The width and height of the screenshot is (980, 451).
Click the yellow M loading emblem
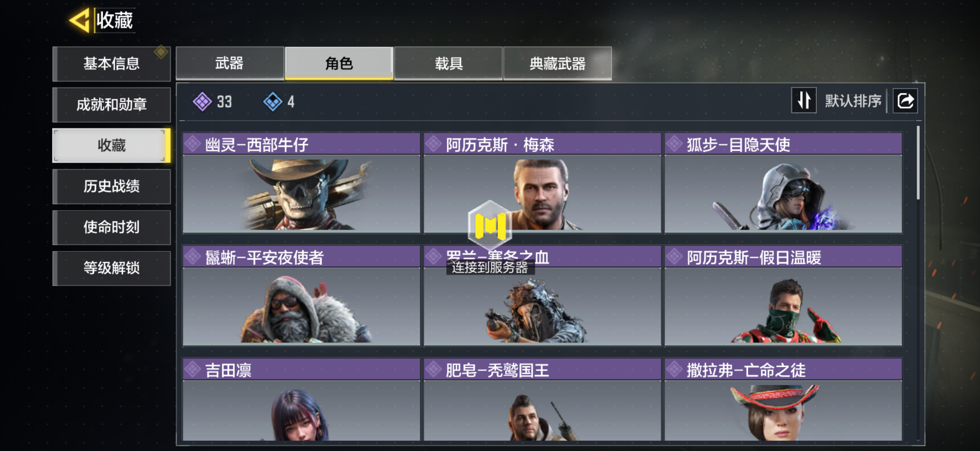[x=490, y=225]
